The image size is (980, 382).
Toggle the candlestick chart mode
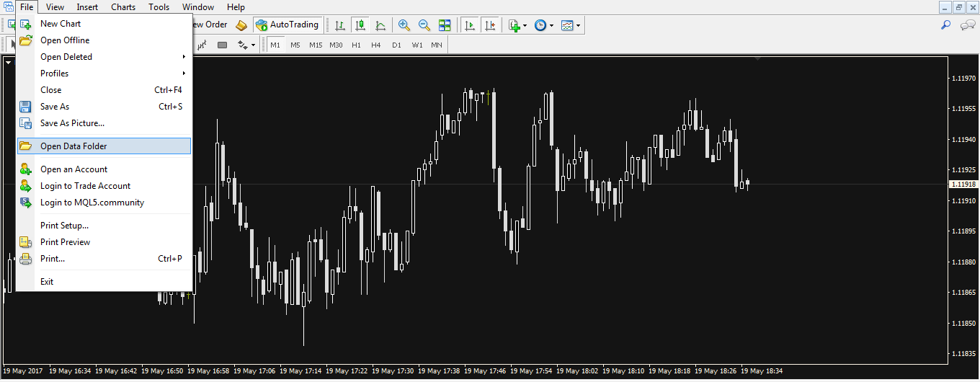point(360,25)
